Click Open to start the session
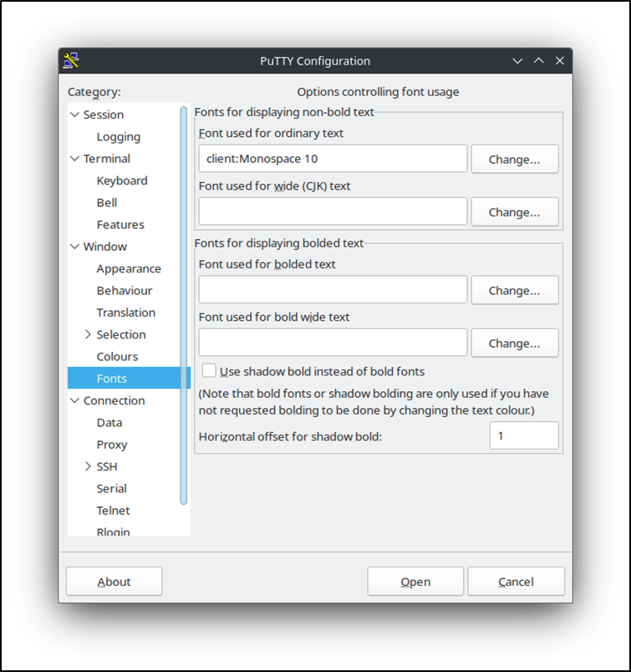 [x=415, y=582]
